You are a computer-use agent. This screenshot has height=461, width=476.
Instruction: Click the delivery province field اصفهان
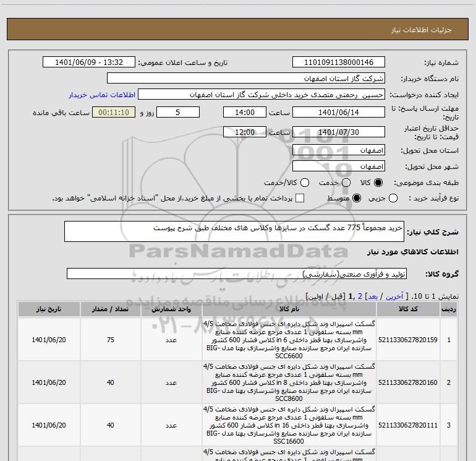pos(339,150)
